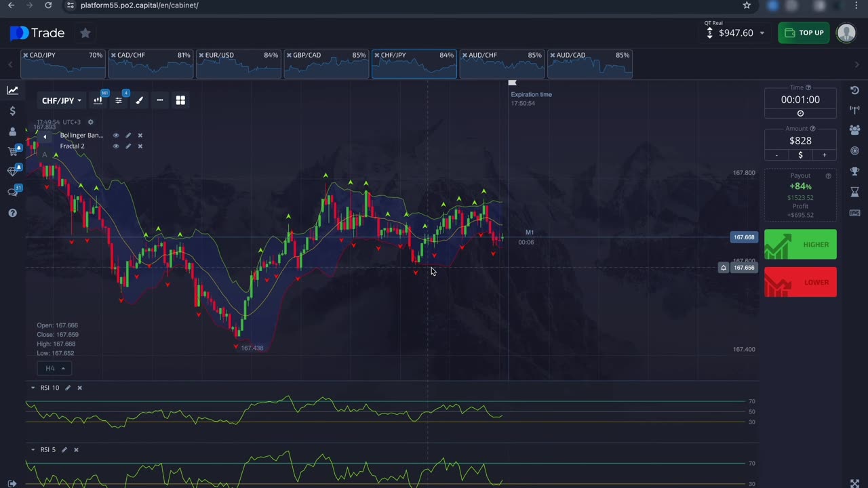Remove the Fractal 2 indicator
This screenshot has height=488, width=868.
(x=140, y=146)
